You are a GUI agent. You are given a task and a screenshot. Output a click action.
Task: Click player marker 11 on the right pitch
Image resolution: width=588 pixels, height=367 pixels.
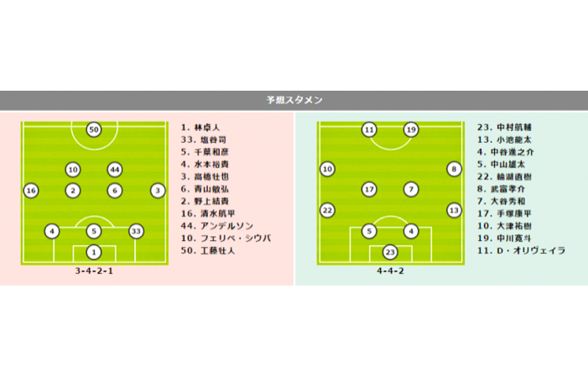pos(369,129)
